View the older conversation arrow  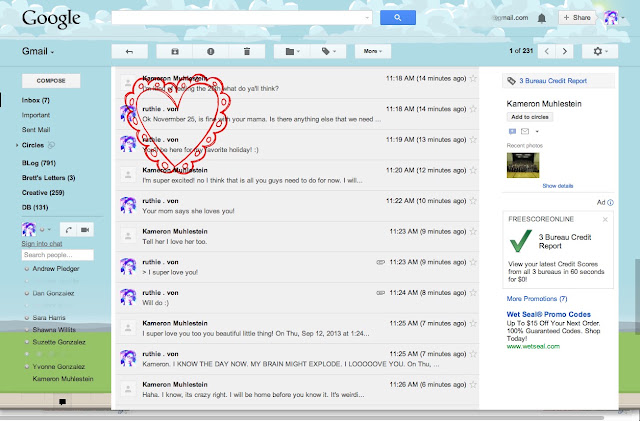pos(565,51)
